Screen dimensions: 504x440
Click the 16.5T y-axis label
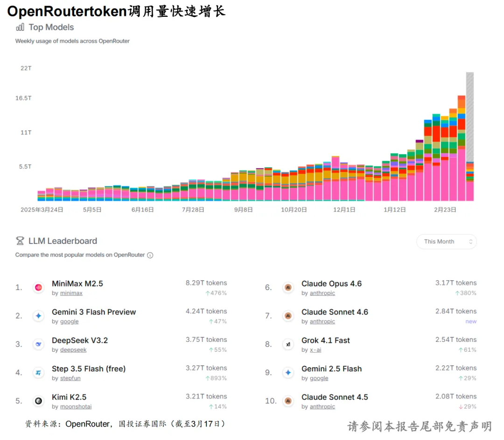(23, 98)
